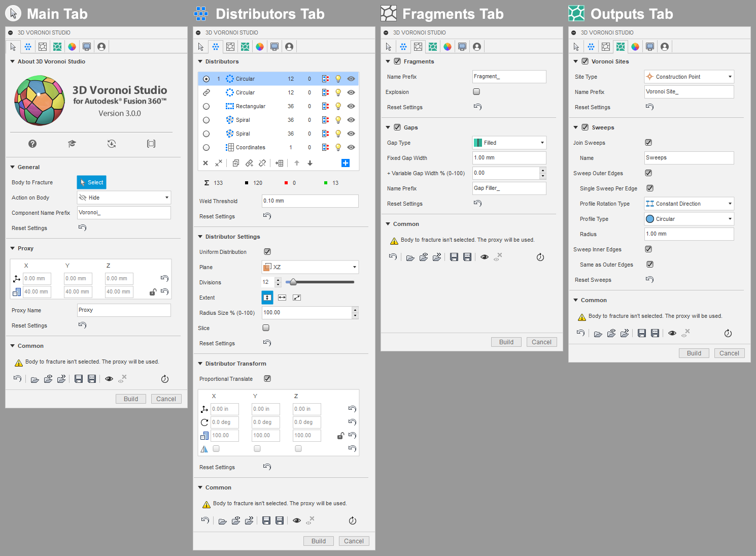Click Cancel in the Fragments panel

pyautogui.click(x=541, y=342)
